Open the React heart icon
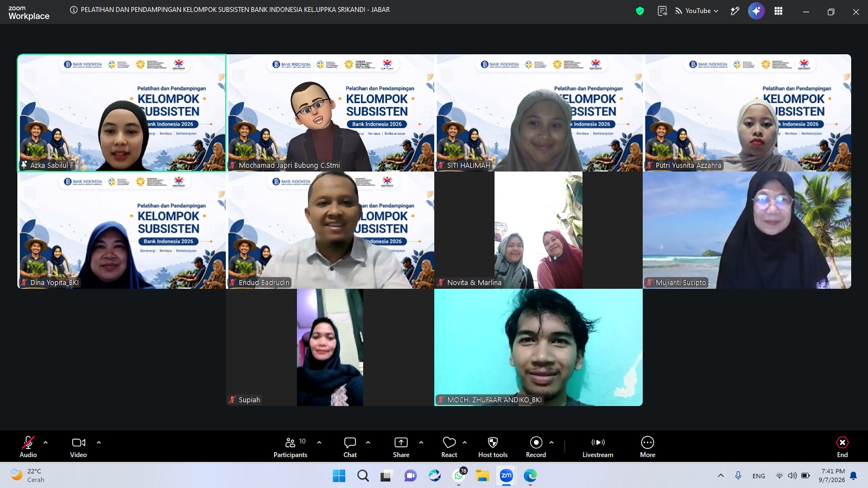 (x=449, y=442)
